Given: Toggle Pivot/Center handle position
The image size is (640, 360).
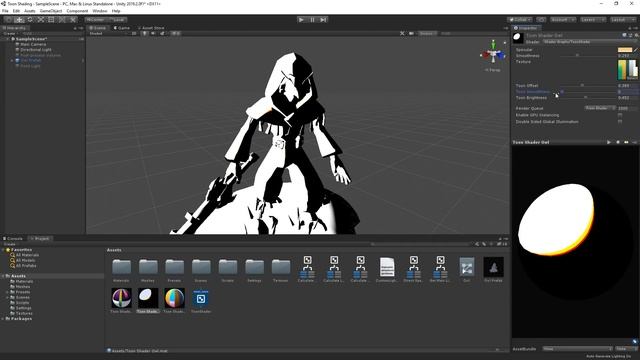Looking at the screenshot, I should click(96, 20).
